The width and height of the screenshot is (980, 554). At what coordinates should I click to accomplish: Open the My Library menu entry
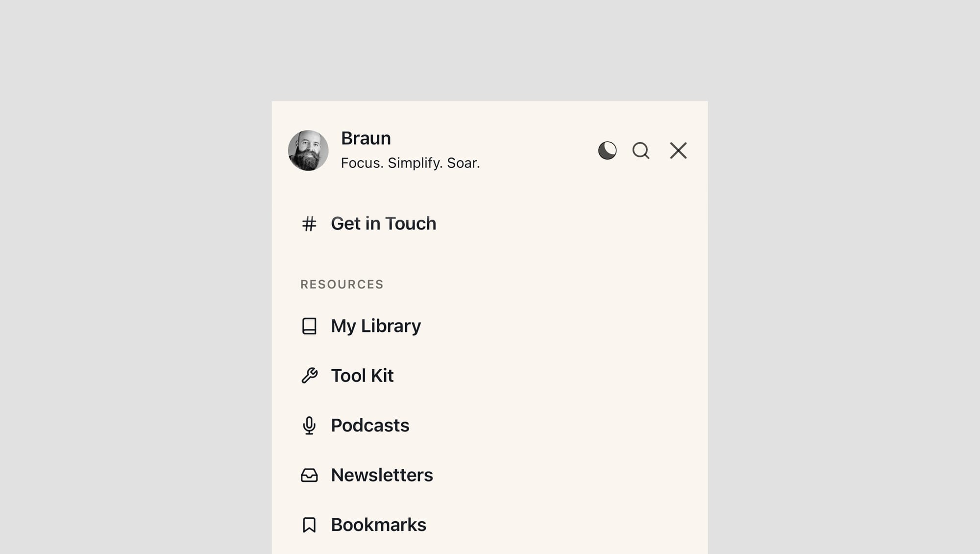coord(375,326)
